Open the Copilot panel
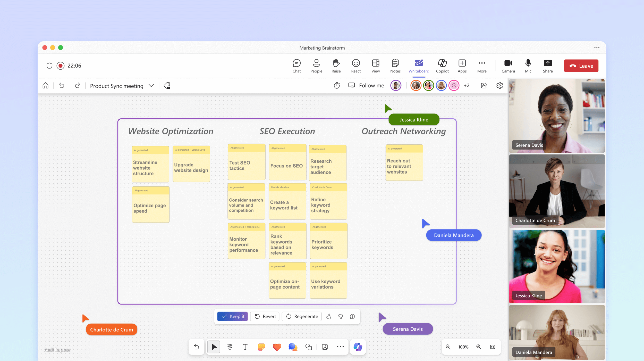Screen dimensions: 644x361 pos(442,65)
